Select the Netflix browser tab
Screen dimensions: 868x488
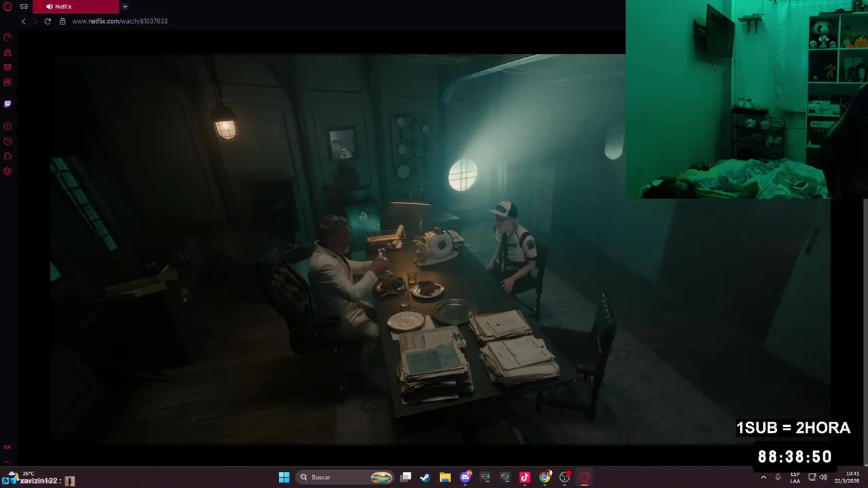pyautogui.click(x=75, y=7)
